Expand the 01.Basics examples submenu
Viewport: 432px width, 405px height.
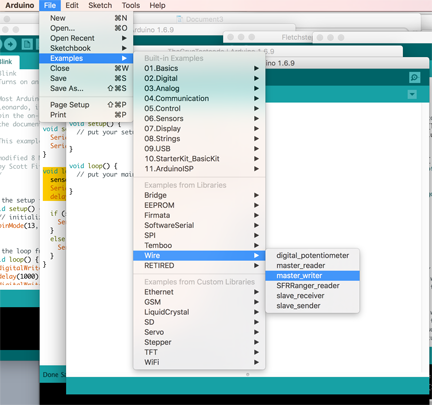click(x=199, y=68)
